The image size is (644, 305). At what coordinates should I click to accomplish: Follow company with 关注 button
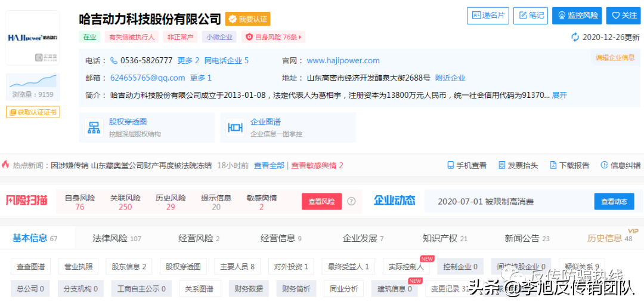[624, 16]
